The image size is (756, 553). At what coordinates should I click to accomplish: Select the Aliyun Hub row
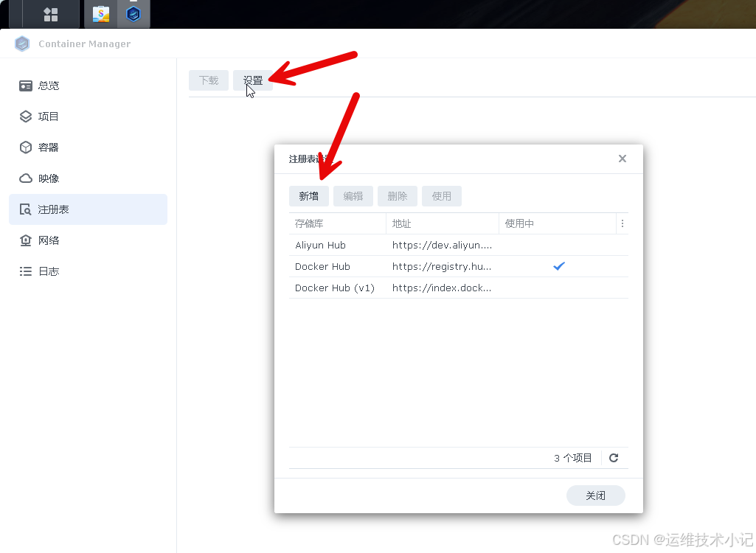[x=459, y=245]
